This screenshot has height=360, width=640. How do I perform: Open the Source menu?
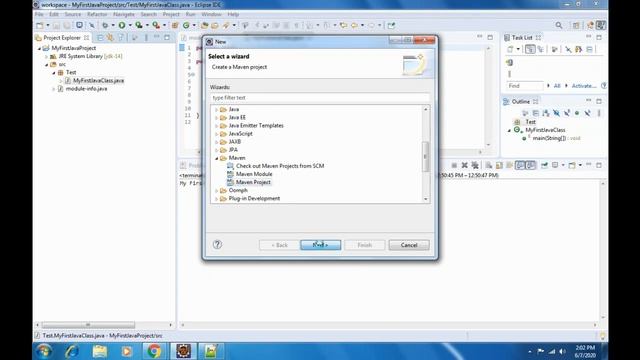tap(73, 14)
